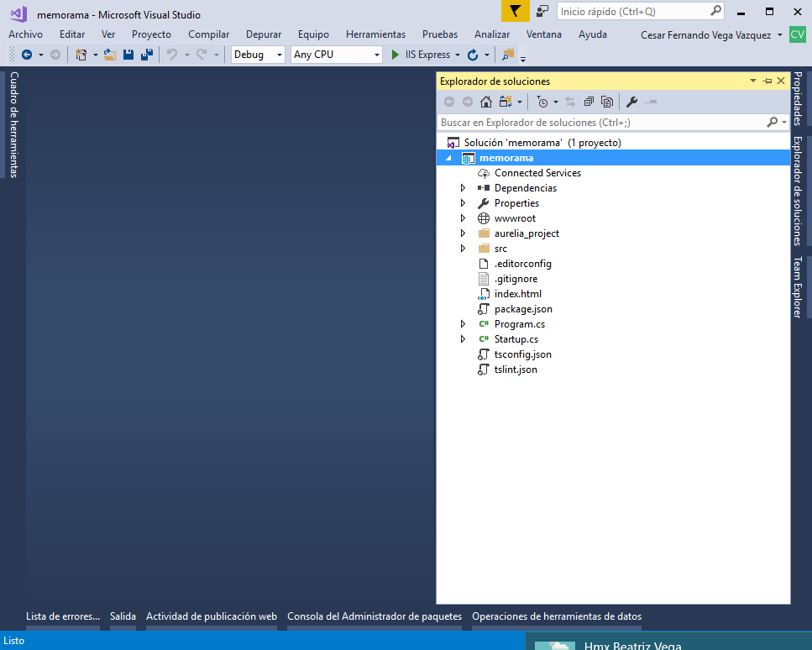Expand the src folder
The image size is (812, 650).
463,249
